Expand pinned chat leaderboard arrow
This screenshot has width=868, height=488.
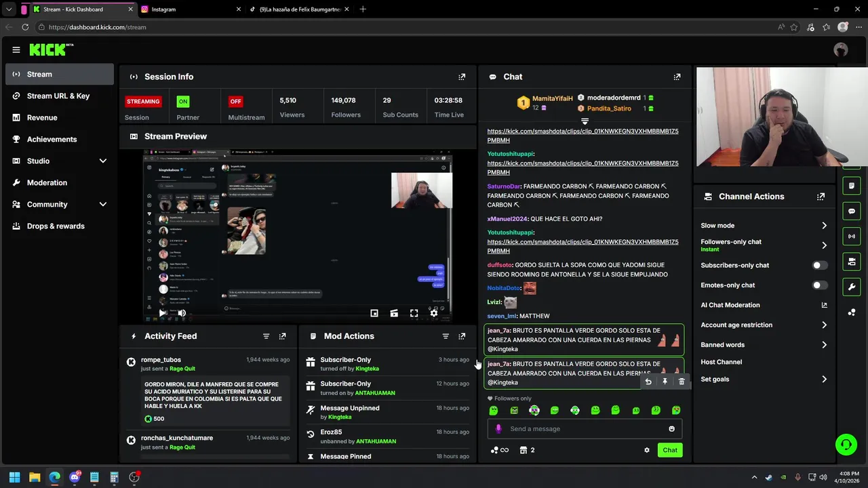[585, 121]
